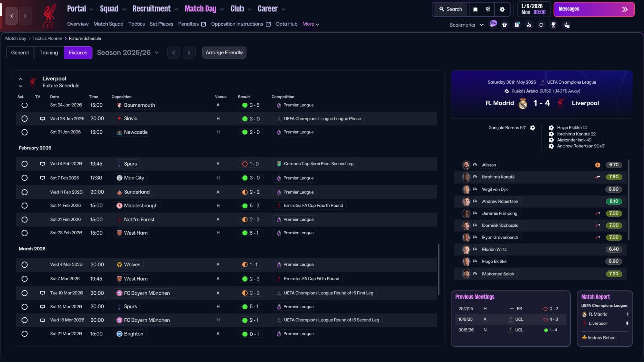Click the circular arrows shortcut icon

(541, 25)
